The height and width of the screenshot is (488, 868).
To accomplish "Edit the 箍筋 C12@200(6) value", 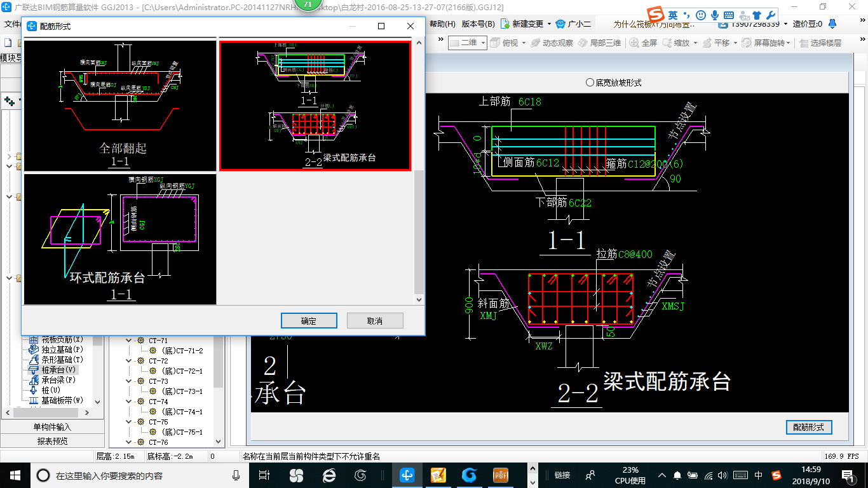I will tap(655, 163).
